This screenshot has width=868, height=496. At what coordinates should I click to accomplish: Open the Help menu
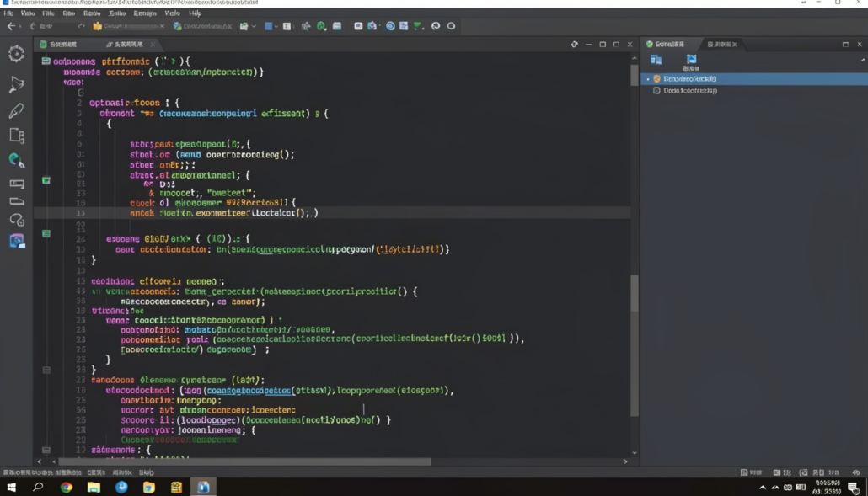tap(195, 13)
